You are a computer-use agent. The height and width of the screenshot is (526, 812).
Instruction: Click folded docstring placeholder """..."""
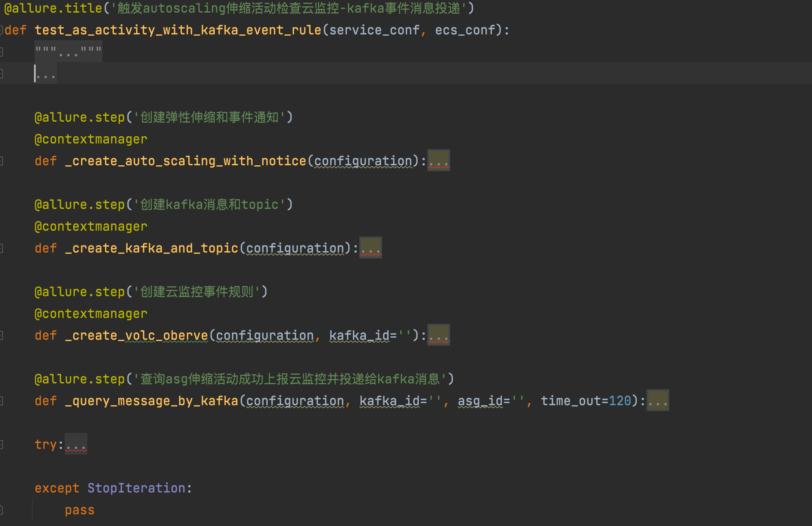click(x=68, y=52)
